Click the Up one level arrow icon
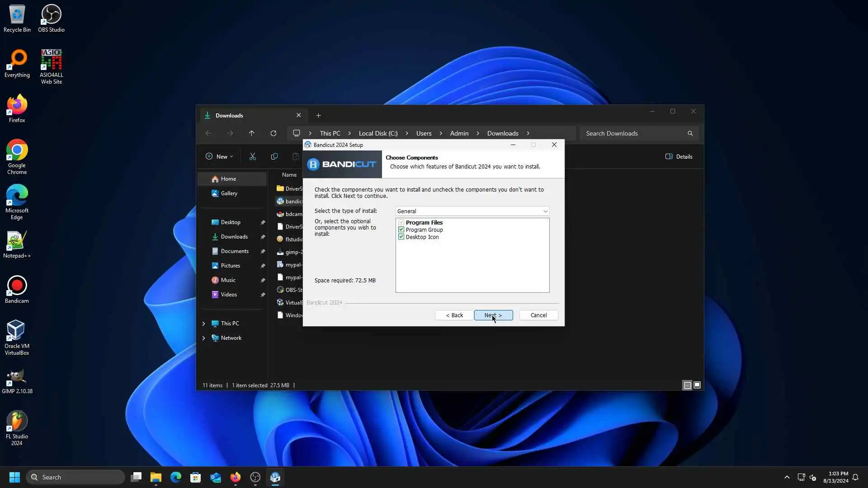The image size is (868, 488). point(251,133)
